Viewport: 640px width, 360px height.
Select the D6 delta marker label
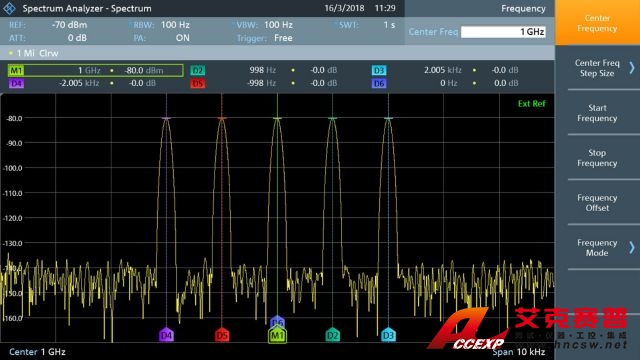[379, 84]
